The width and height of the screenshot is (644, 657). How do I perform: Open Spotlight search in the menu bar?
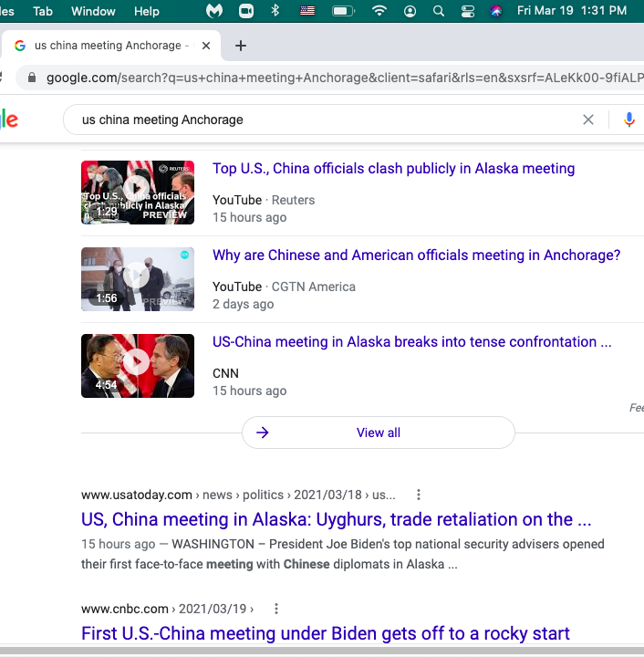point(439,11)
